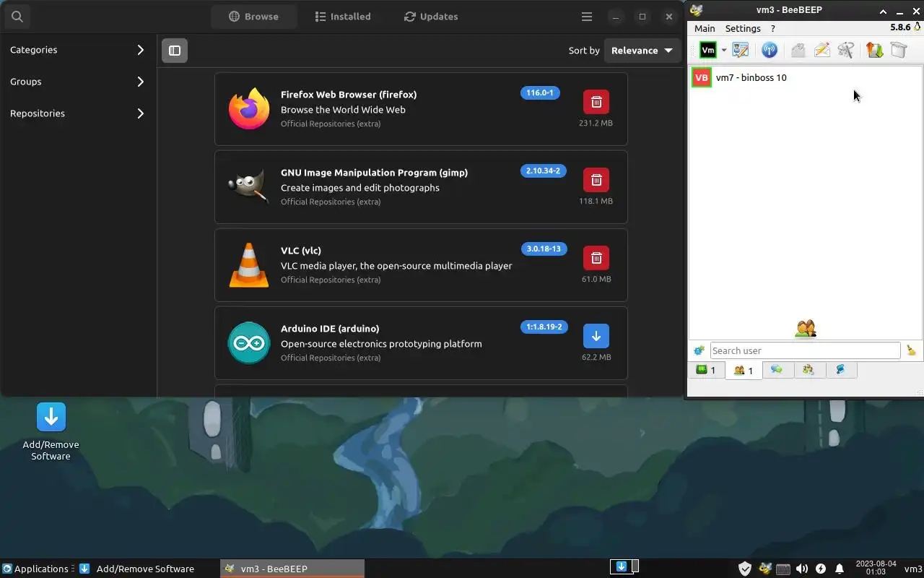The width and height of the screenshot is (924, 578).
Task: Click the notification bell tray icon
Action: tap(840, 569)
